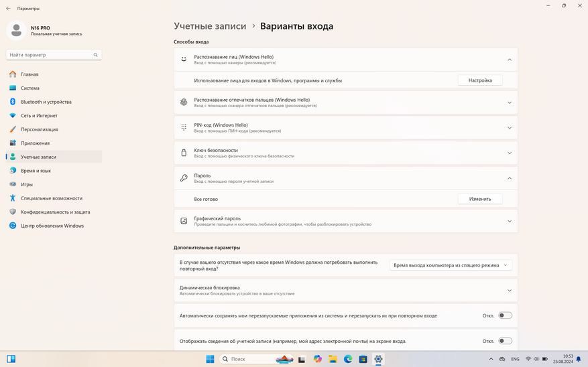Open the Start menu Windows logo
Viewport: 588px width, 367px height.
point(210,359)
